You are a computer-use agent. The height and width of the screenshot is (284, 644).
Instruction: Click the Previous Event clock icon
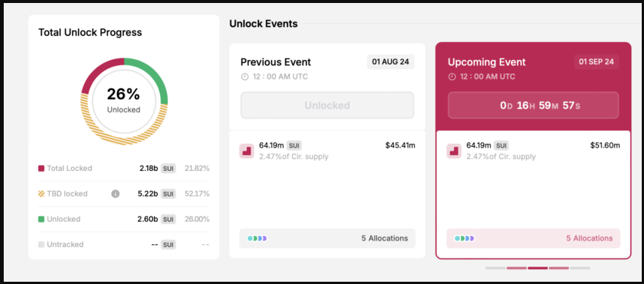[245, 76]
